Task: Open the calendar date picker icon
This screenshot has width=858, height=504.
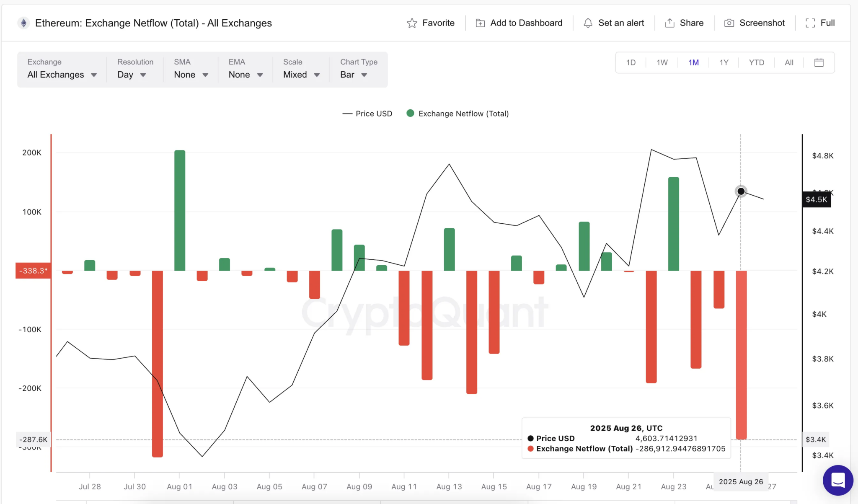Action: pos(819,62)
